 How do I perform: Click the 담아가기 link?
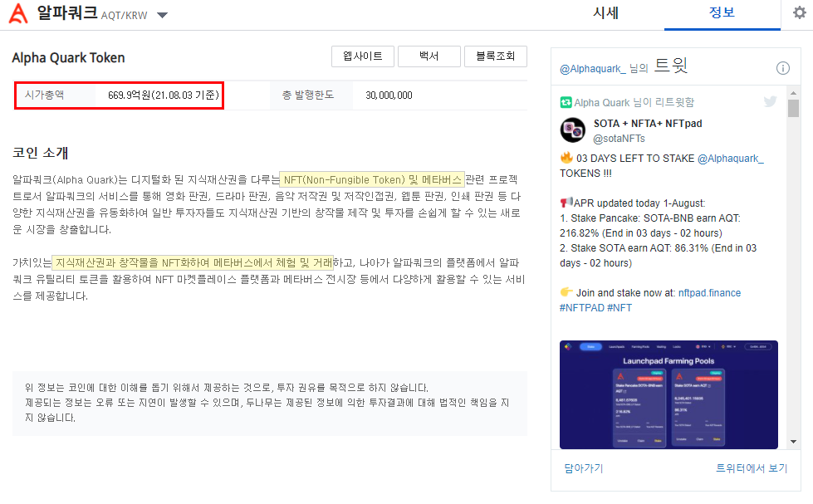583,468
